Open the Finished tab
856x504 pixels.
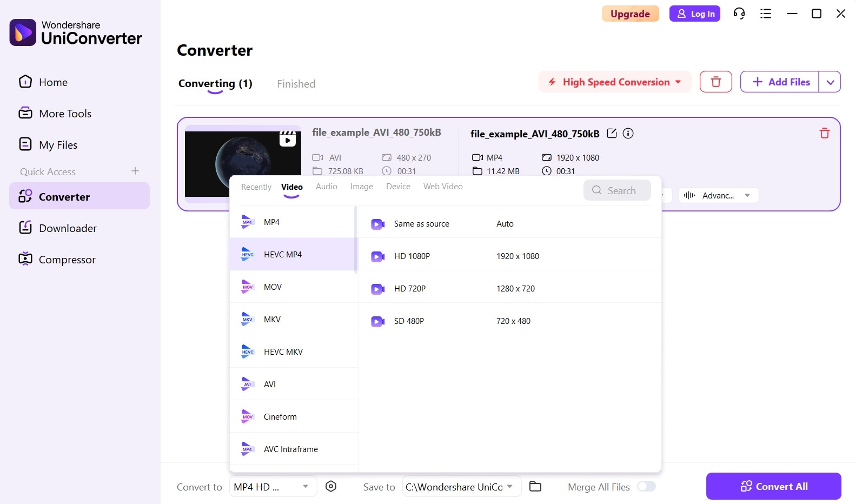[x=296, y=84]
